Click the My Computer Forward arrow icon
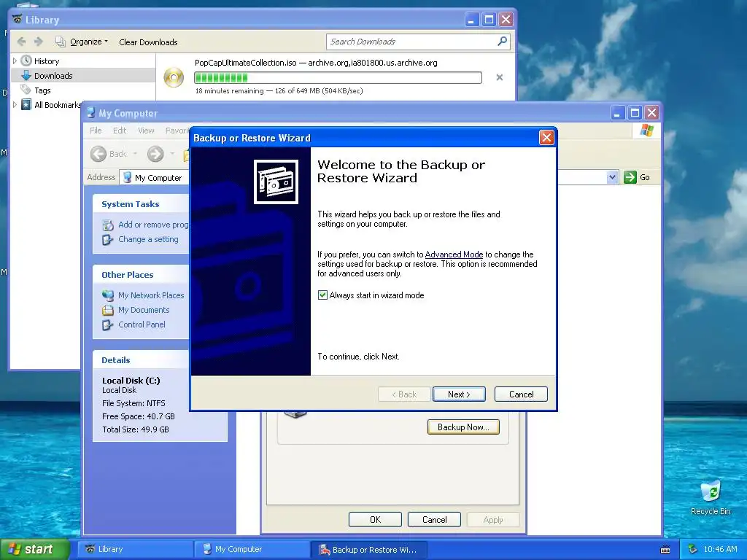The image size is (747, 560). coord(155,154)
